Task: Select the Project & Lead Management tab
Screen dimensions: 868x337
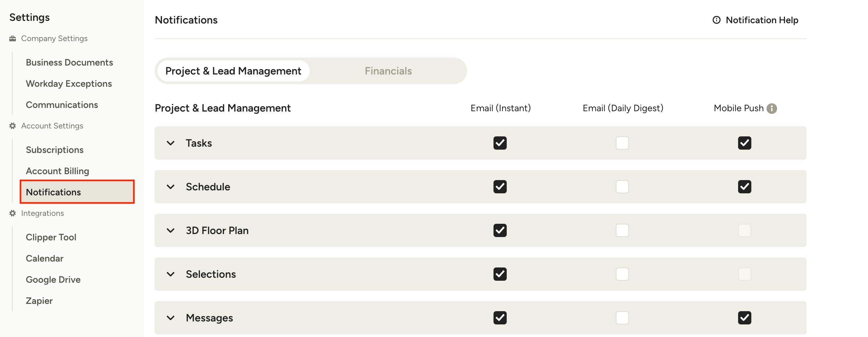Action: pos(233,71)
